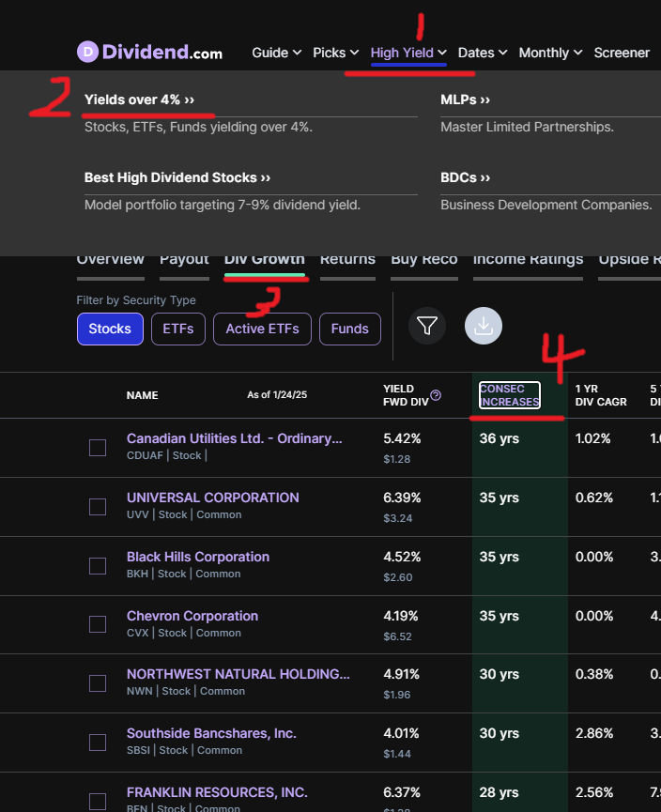Select the Franklin Resources row checkbox
The height and width of the screenshot is (812, 661).
click(98, 801)
